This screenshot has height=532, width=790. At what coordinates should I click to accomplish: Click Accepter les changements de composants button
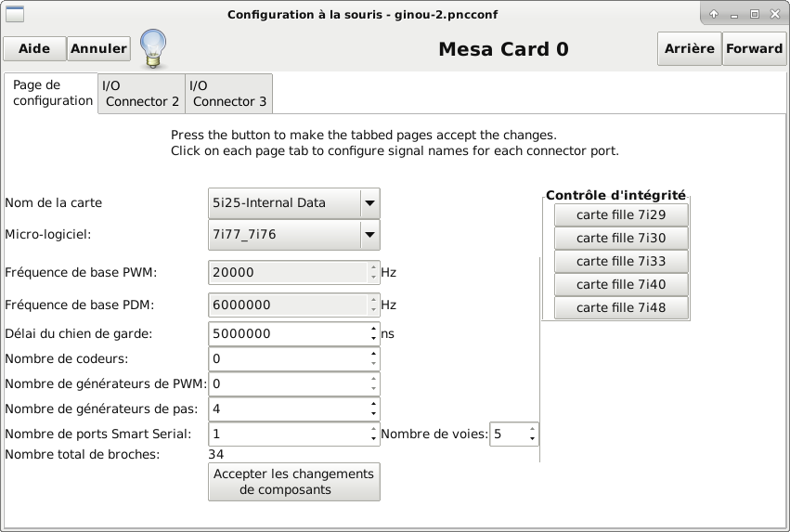pyautogui.click(x=294, y=482)
